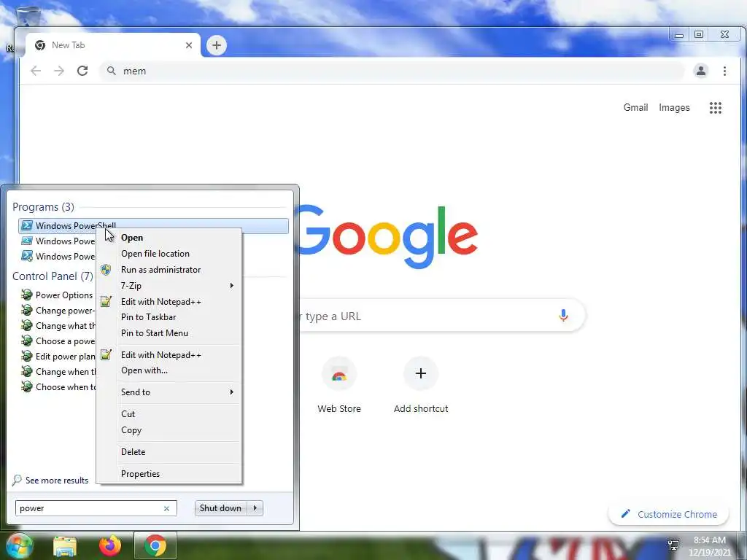
Task: Expand the Send to submenu
Action: click(x=169, y=392)
